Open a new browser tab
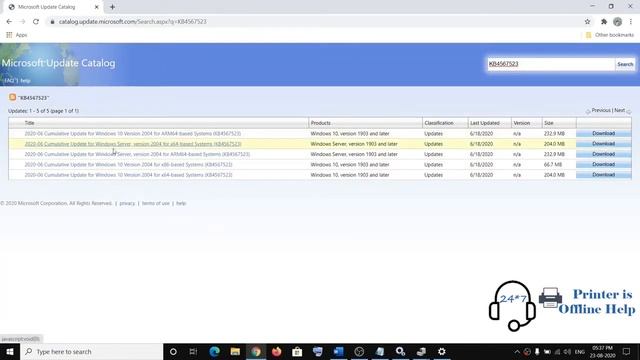The height and width of the screenshot is (360, 640). tap(112, 7)
